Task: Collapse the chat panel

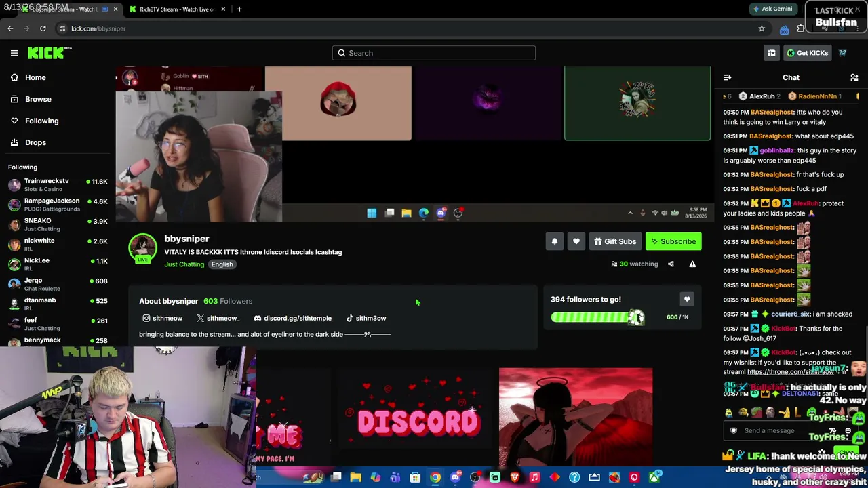Action: (728, 77)
